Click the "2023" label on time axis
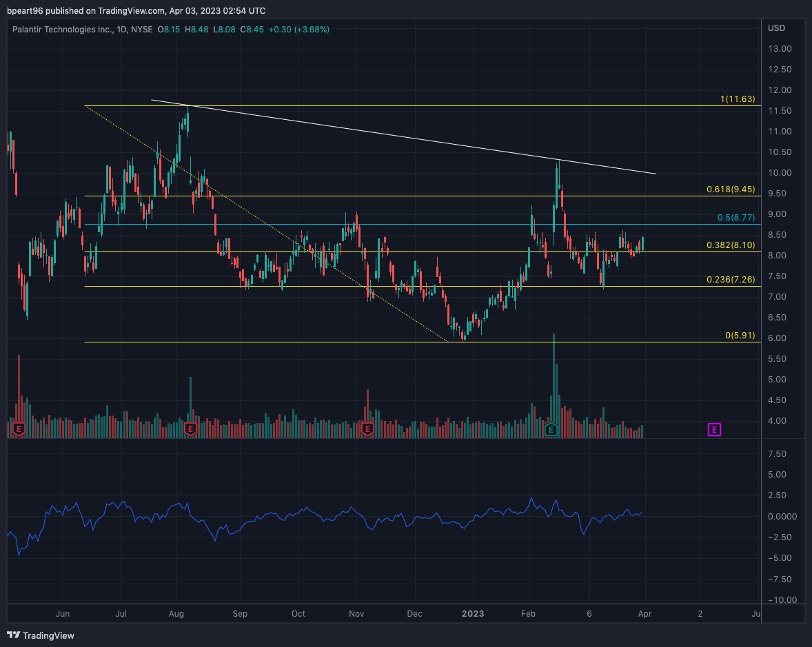Screen dimensions: 812x647 pos(473,613)
